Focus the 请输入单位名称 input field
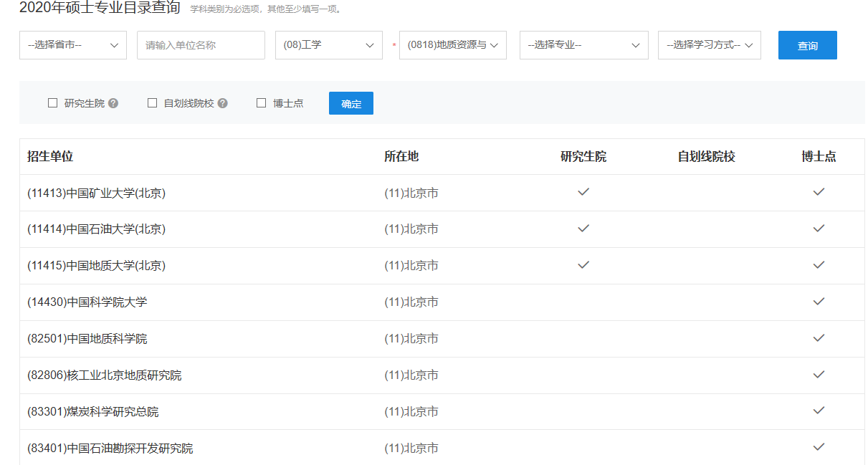The width and height of the screenshot is (868, 465). pos(201,45)
